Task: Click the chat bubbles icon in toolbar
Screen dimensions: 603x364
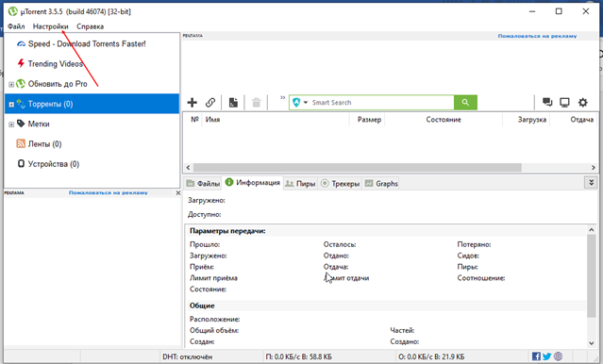Action: [x=547, y=102]
